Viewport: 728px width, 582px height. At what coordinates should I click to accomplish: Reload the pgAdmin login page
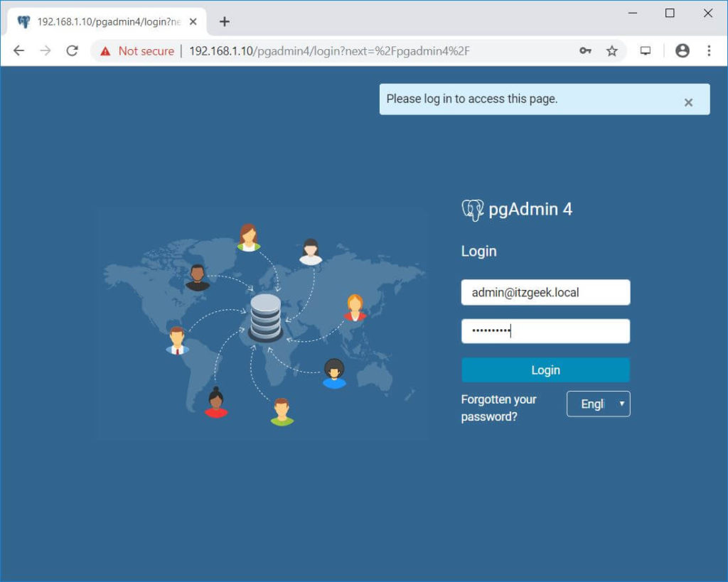click(72, 50)
